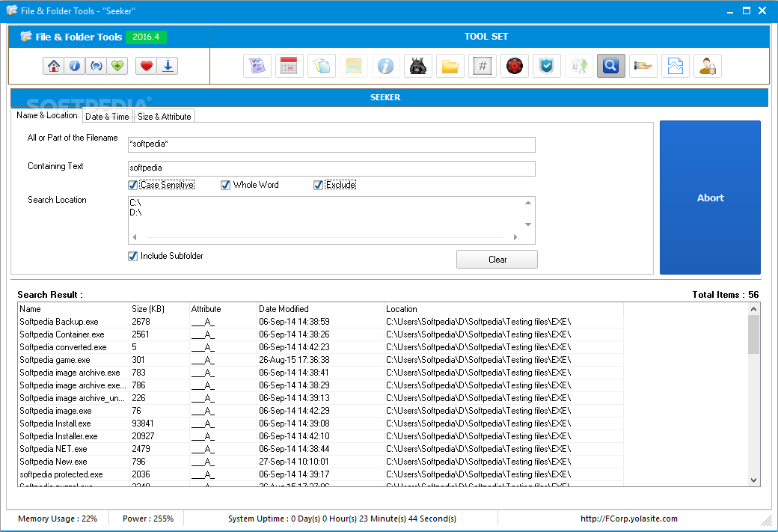Open the blue info icon in left toolbar

click(75, 66)
